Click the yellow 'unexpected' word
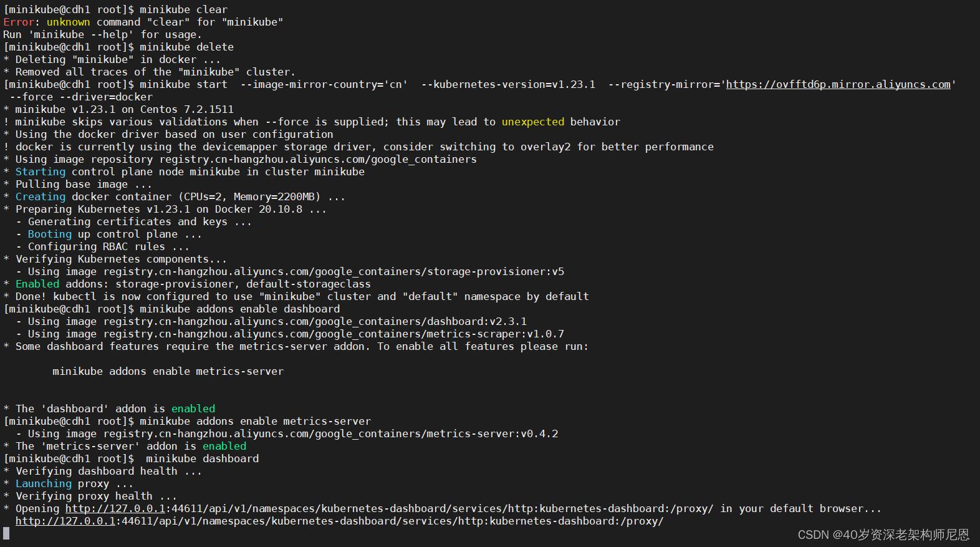 pos(532,122)
